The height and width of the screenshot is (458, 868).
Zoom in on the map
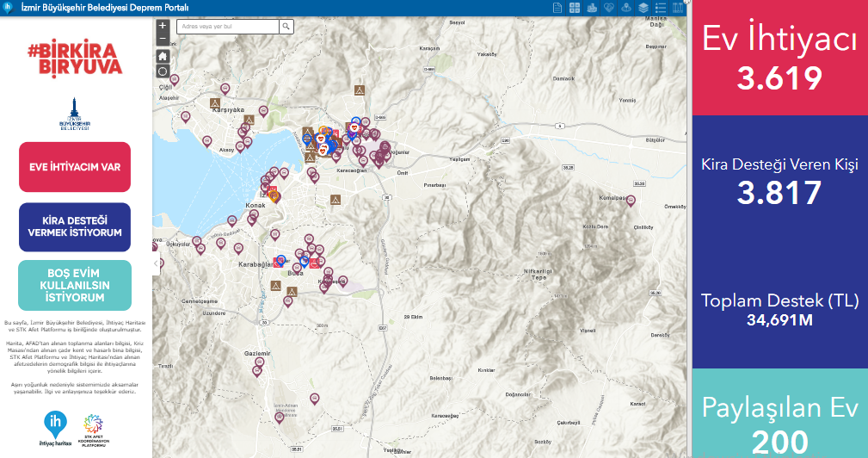pos(163,26)
